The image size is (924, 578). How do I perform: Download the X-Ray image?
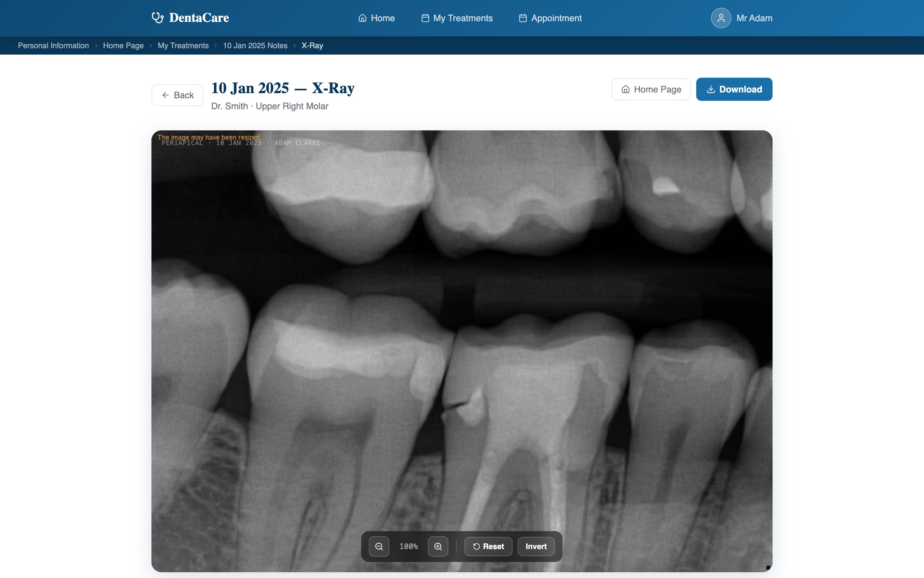pos(734,90)
